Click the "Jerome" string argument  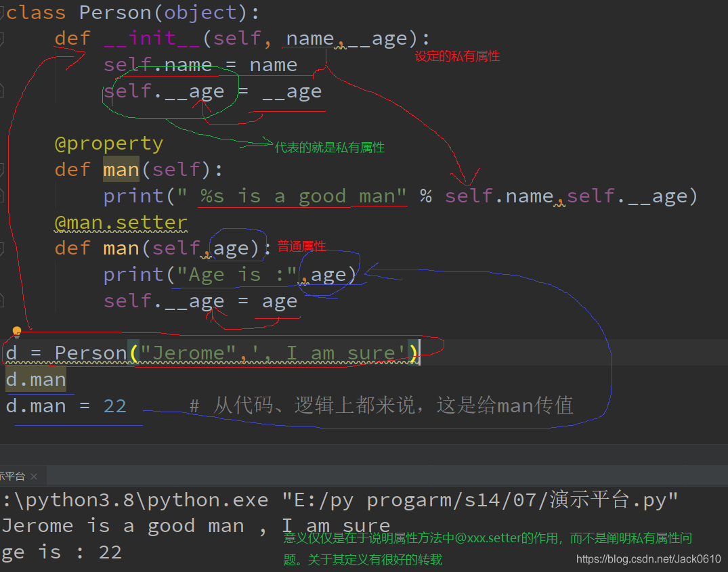(x=188, y=353)
